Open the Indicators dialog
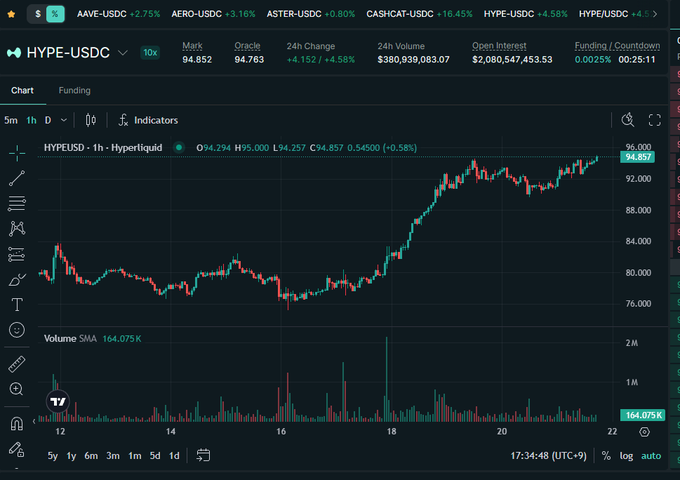 coord(148,120)
